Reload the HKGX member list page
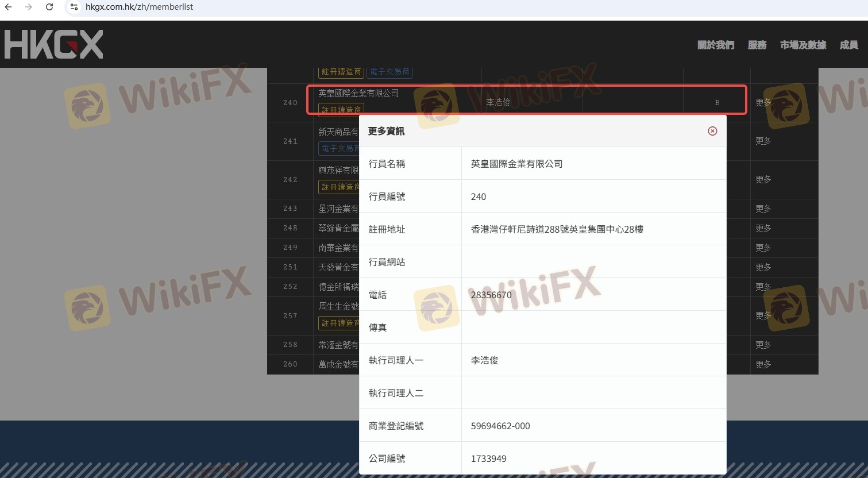Screen dimensions: 868x478 tap(49, 7)
